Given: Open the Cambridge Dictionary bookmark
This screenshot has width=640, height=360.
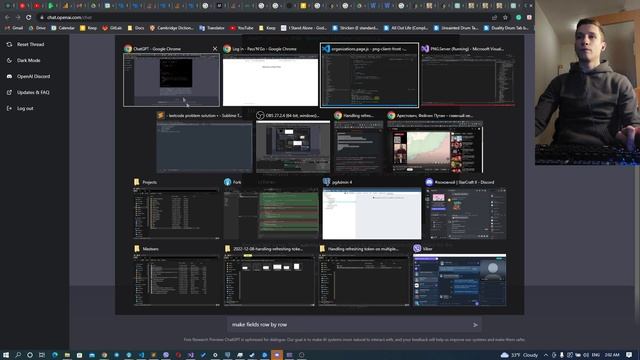Looking at the screenshot, I should [171, 28].
